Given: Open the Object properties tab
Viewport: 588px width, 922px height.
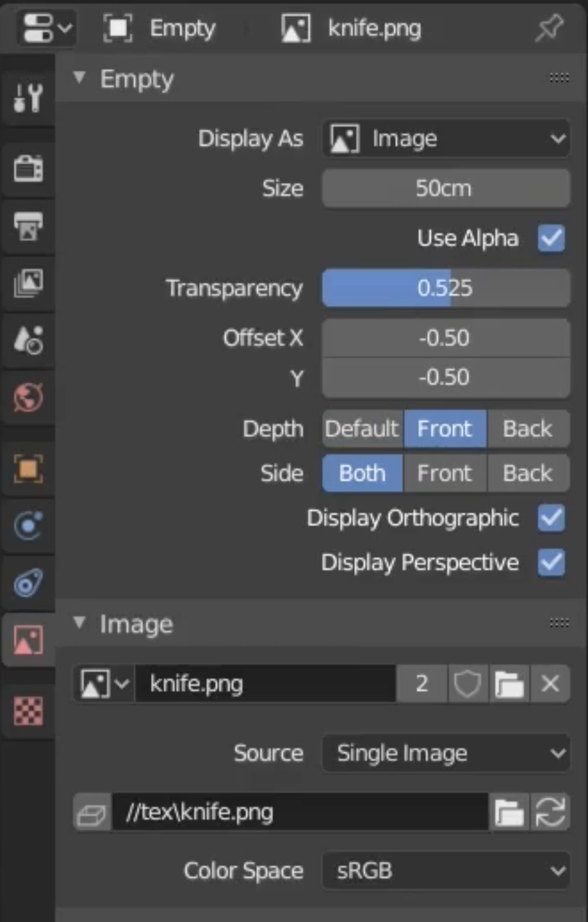Looking at the screenshot, I should point(28,468).
